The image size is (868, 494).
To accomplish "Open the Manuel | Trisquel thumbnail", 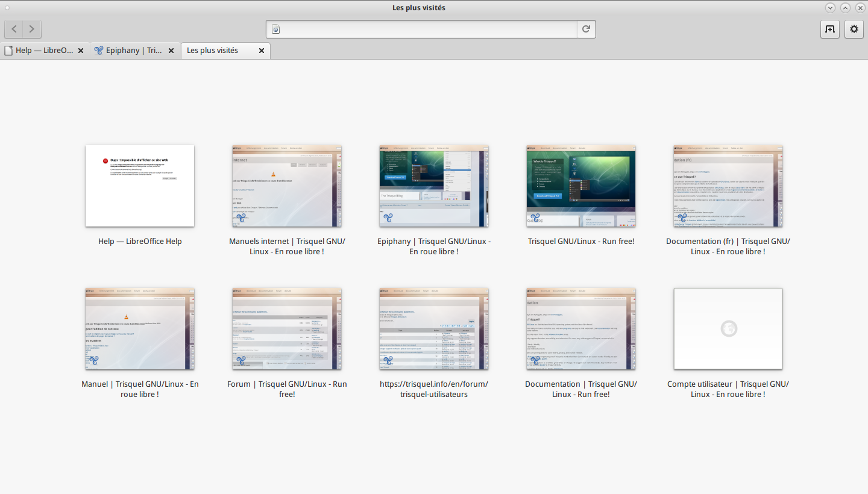I will (x=140, y=328).
